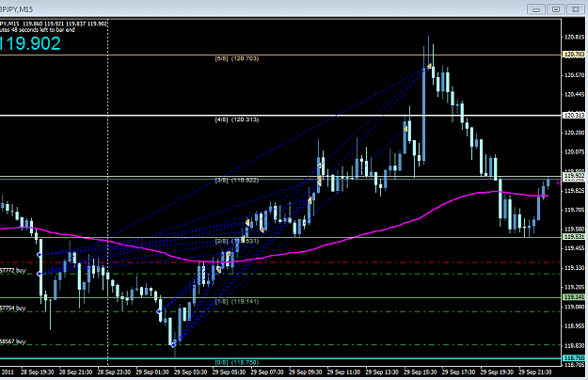Click the large cyan 119.902 price display

30,44
